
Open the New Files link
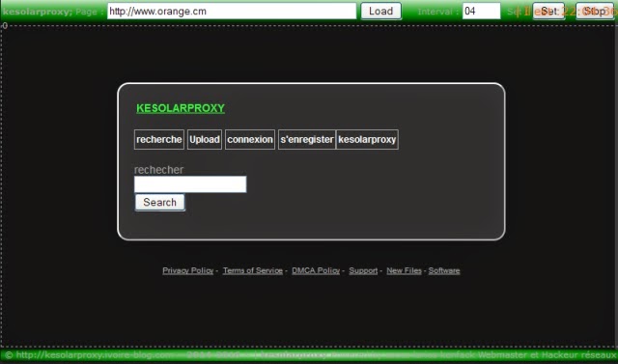[x=404, y=270]
